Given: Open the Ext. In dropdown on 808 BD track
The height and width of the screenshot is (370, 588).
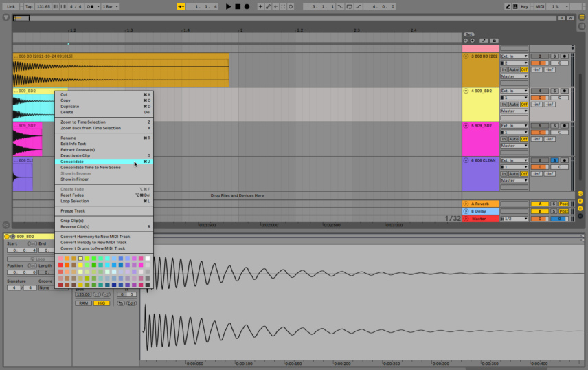Looking at the screenshot, I should [514, 56].
